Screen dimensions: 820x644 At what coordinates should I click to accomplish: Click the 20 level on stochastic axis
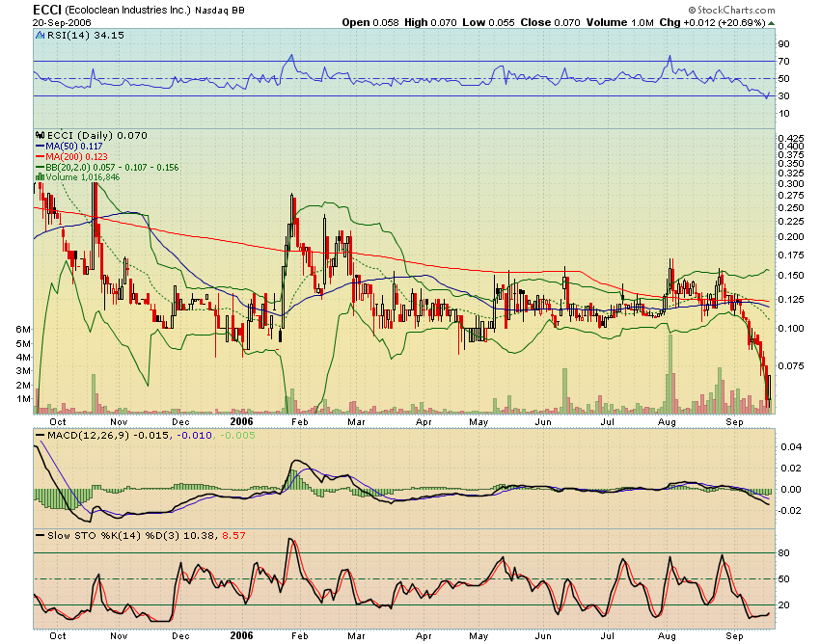(783, 605)
